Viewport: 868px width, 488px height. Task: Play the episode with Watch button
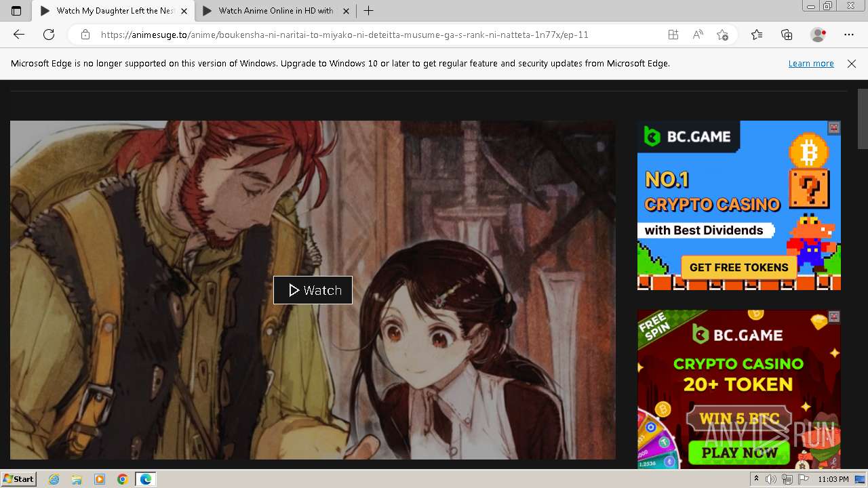313,290
